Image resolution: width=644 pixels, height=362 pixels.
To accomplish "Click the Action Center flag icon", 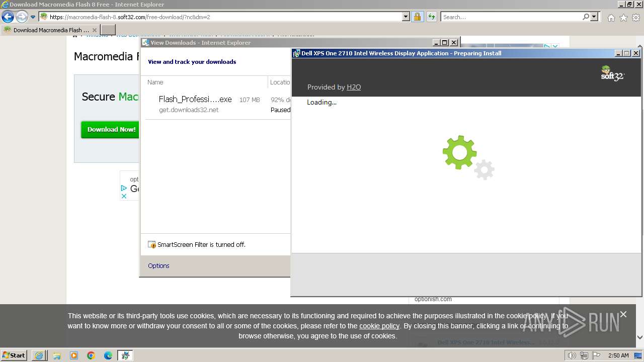I will click(x=596, y=355).
